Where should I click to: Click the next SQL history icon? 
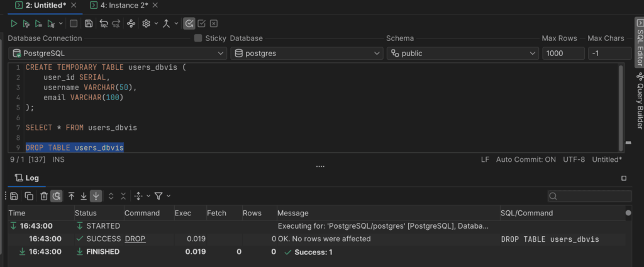click(116, 24)
